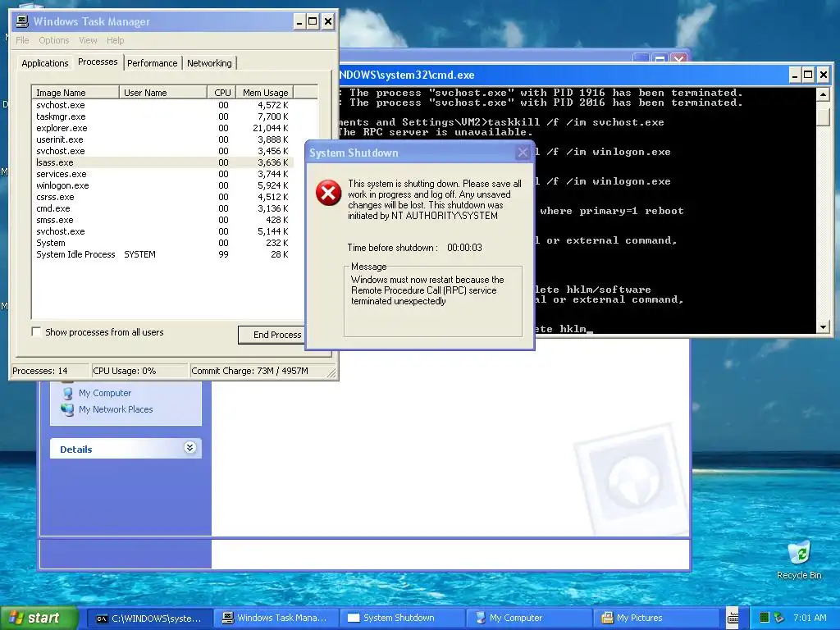
Task: Open the View menu in Task Manager
Action: [88, 40]
